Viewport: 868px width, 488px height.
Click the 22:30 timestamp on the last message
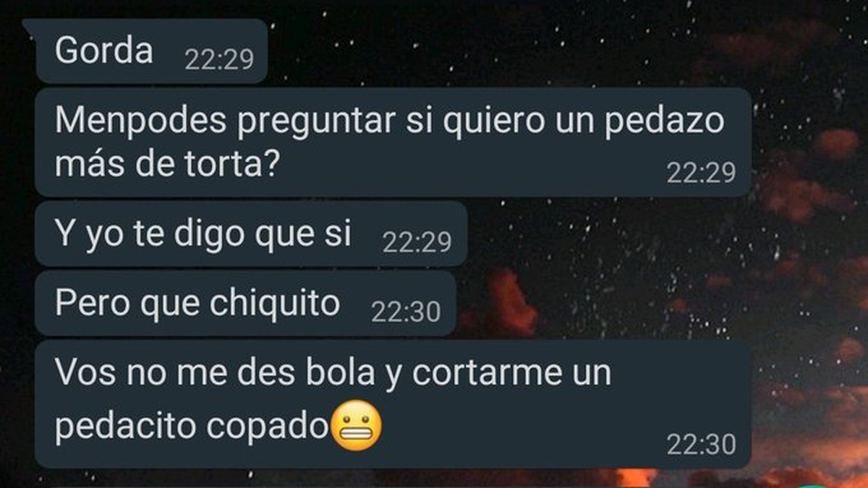pyautogui.click(x=701, y=444)
